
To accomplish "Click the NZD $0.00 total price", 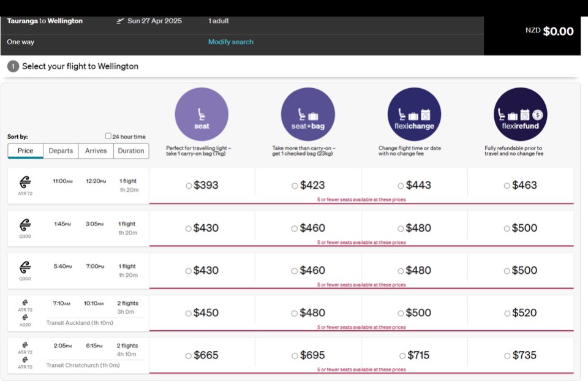I will [x=549, y=31].
